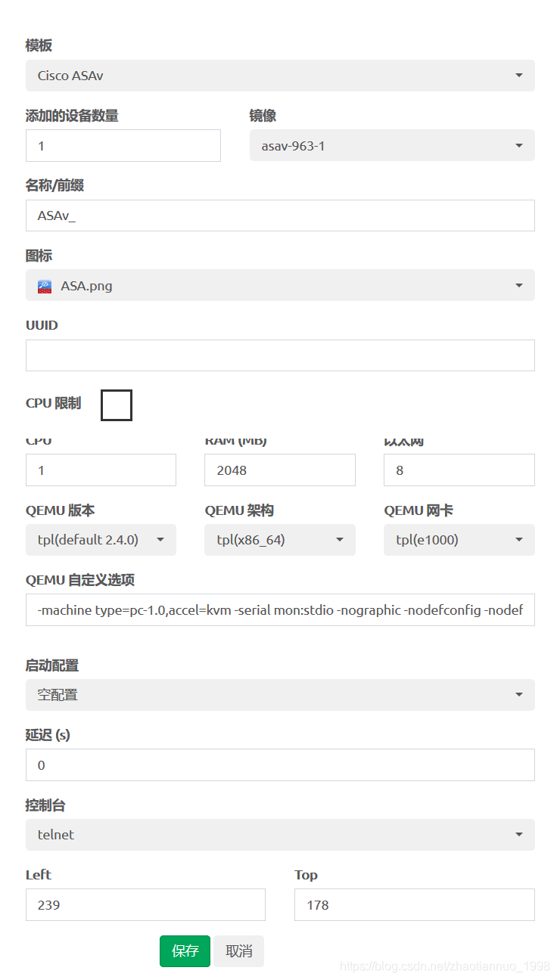Image resolution: width=557 pixels, height=980 pixels.
Task: Open the QEMU 架构 dropdown showing tpl(x86_64)
Action: coord(280,540)
